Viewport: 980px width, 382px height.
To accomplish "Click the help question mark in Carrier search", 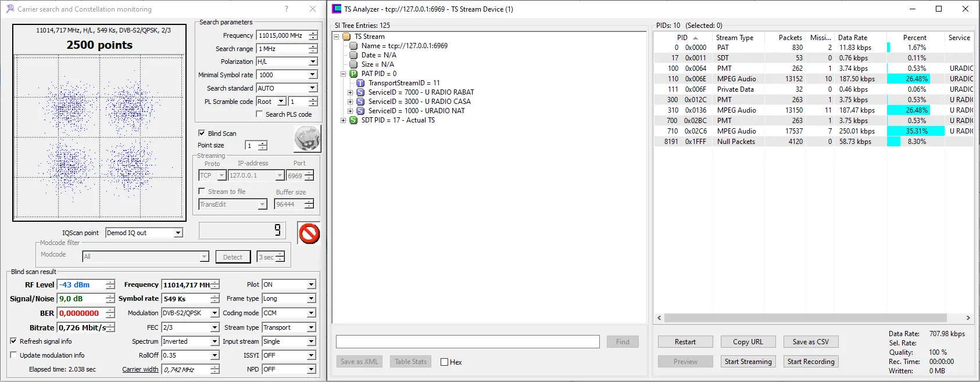I will [287, 9].
